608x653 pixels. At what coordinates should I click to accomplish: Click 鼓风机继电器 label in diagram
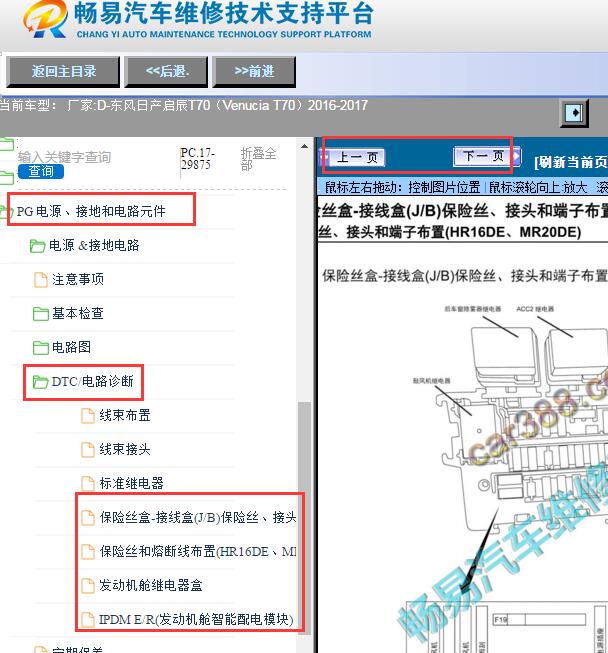coord(431,381)
